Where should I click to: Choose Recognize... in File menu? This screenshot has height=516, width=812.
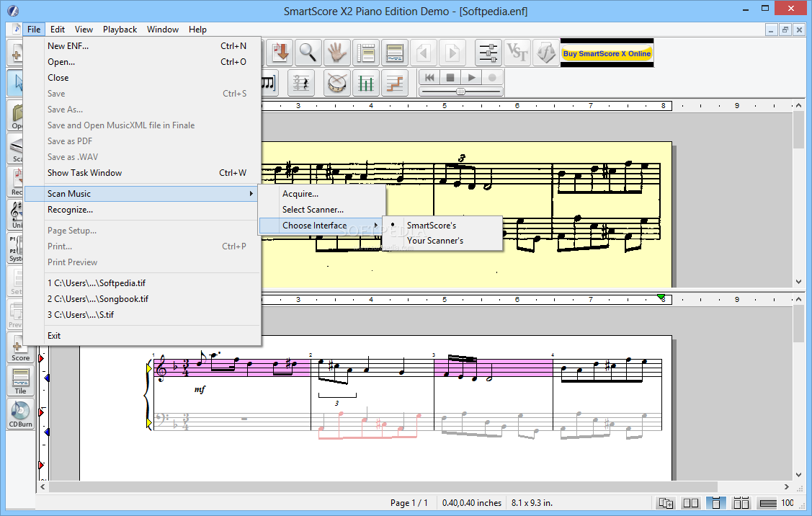click(x=141, y=210)
